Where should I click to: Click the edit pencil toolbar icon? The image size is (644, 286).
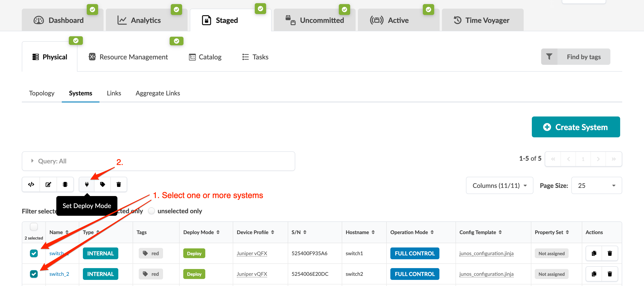tap(48, 184)
